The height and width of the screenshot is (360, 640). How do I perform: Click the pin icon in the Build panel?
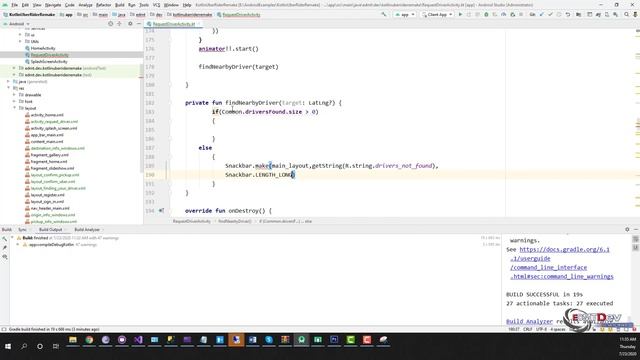(x=4, y=248)
